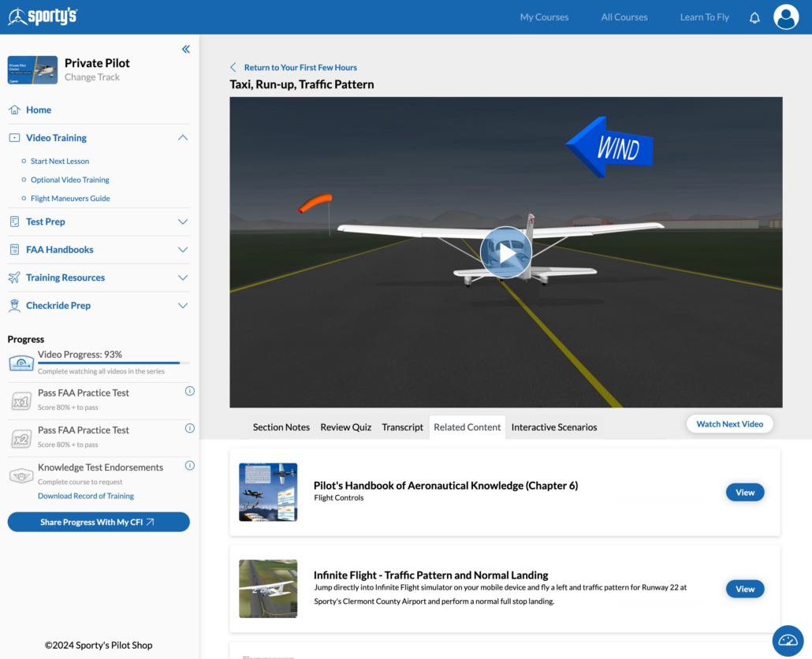This screenshot has height=659, width=812.
Task: View the Pilot's Handbook Chapter 6 thumbnail
Action: point(268,492)
